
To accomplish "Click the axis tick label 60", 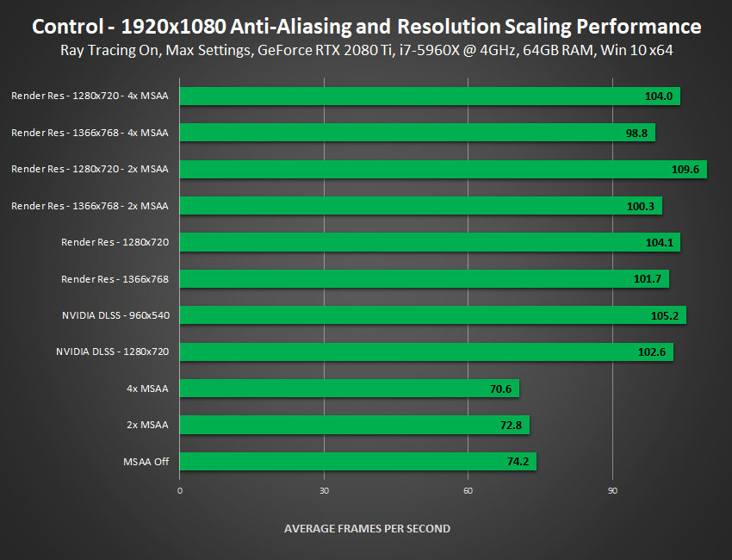I will pyautogui.click(x=468, y=491).
